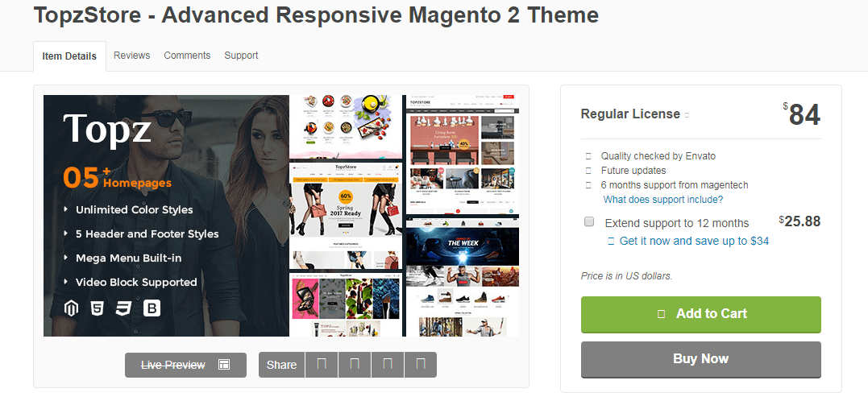Click the Topz theme preview image

coord(281,216)
